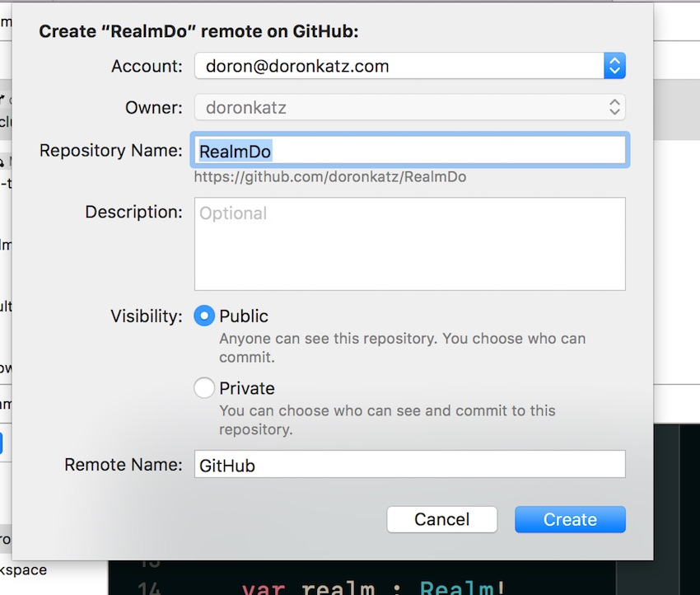Open the Account dropdown showing doron@doronkatz.com
The image size is (700, 595).
pyautogui.click(x=409, y=66)
